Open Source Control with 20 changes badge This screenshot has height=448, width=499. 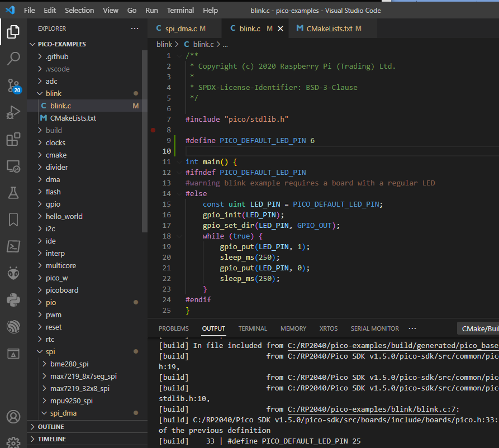[13, 85]
